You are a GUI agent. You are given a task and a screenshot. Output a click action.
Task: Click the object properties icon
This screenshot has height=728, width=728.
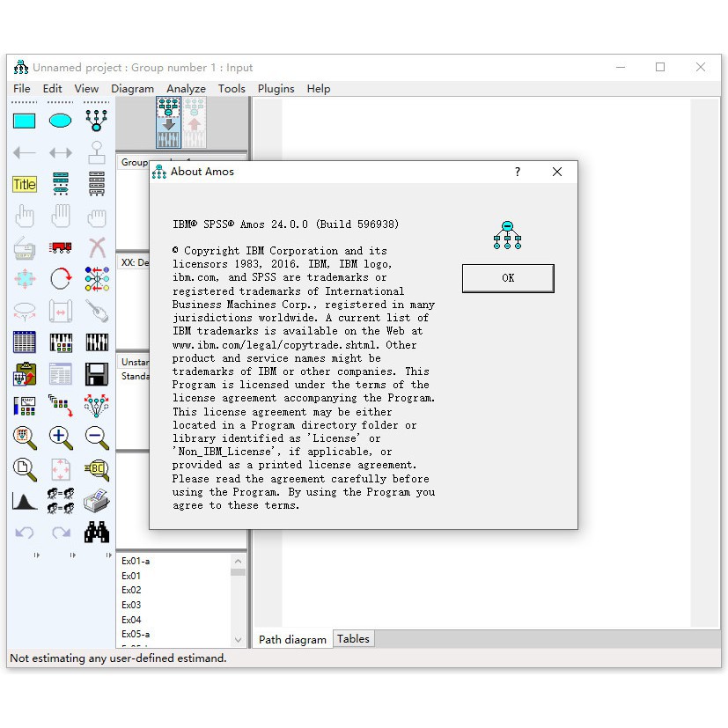coord(24,406)
